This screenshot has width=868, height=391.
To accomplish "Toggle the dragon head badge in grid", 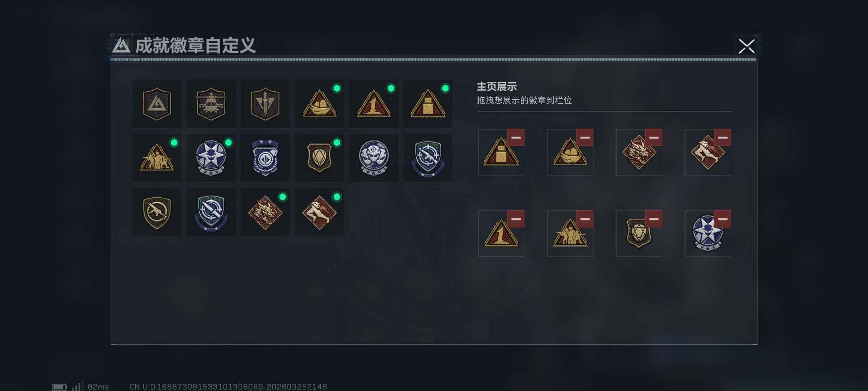I will (x=265, y=213).
